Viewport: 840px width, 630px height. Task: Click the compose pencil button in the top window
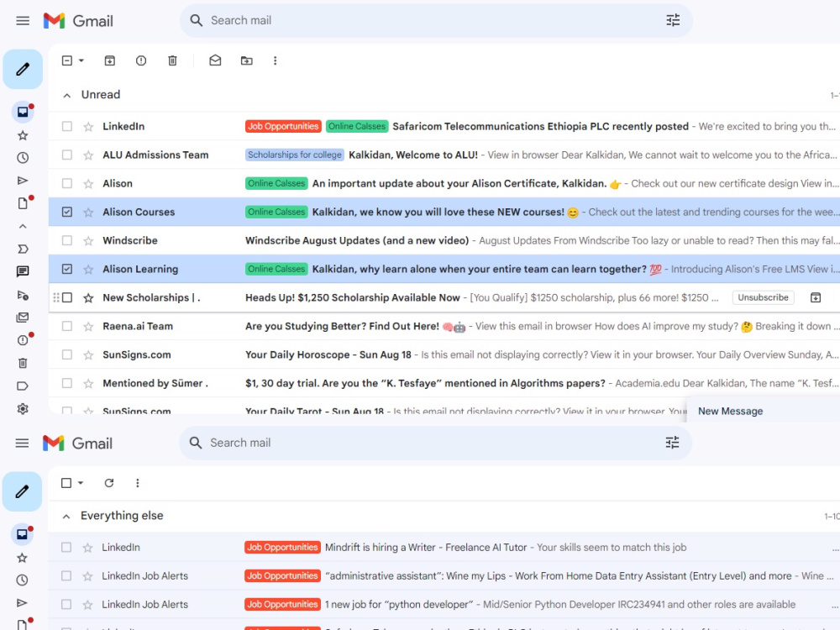point(23,69)
